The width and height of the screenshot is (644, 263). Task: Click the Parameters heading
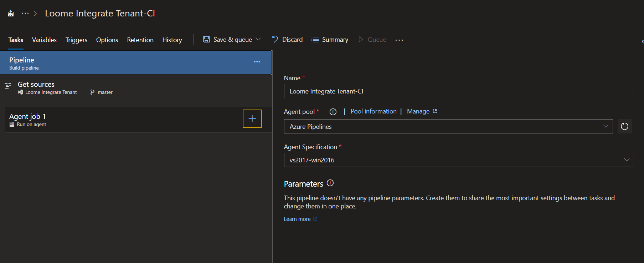(304, 184)
